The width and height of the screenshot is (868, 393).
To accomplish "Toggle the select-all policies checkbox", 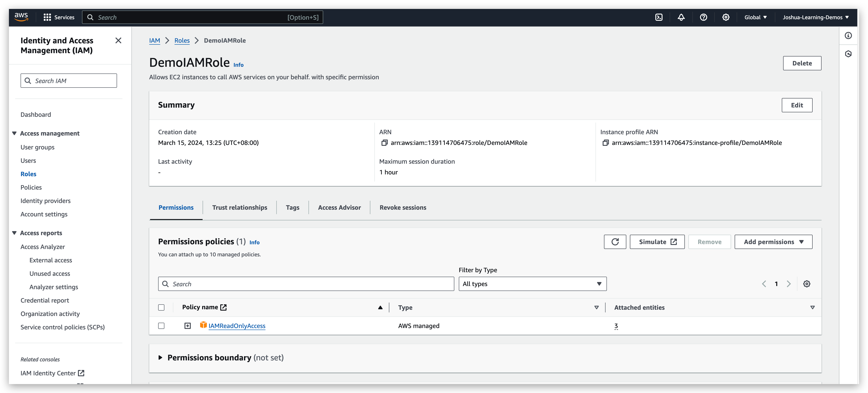I will 161,307.
